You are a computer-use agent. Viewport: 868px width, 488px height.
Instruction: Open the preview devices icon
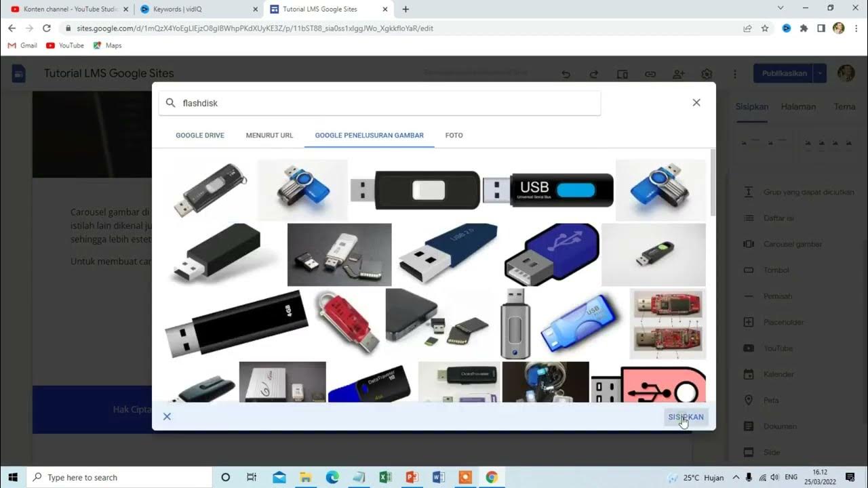tap(622, 74)
